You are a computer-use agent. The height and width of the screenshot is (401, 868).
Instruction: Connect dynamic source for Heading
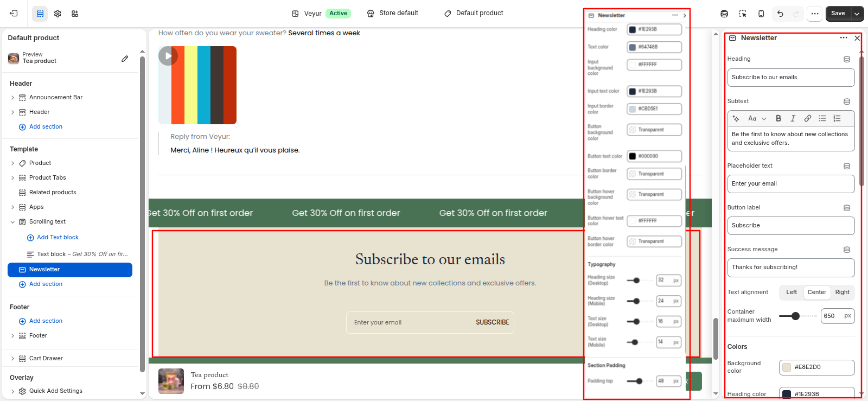[847, 59]
